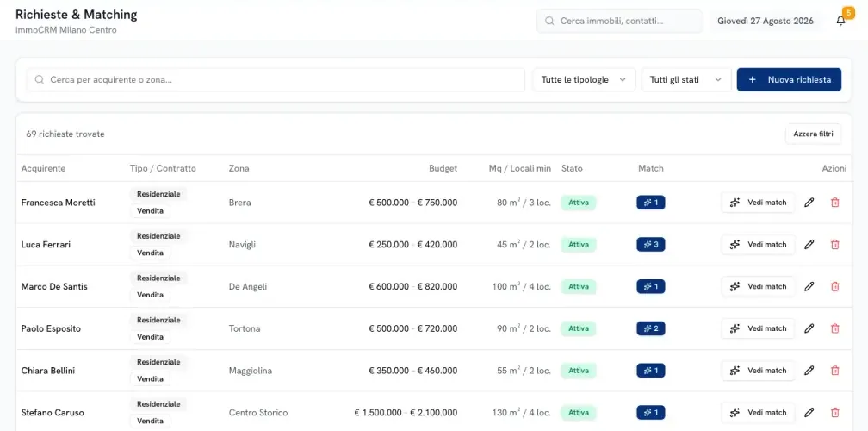Select the name Francesca Moretti
Image resolution: width=868 pixels, height=431 pixels.
point(59,203)
